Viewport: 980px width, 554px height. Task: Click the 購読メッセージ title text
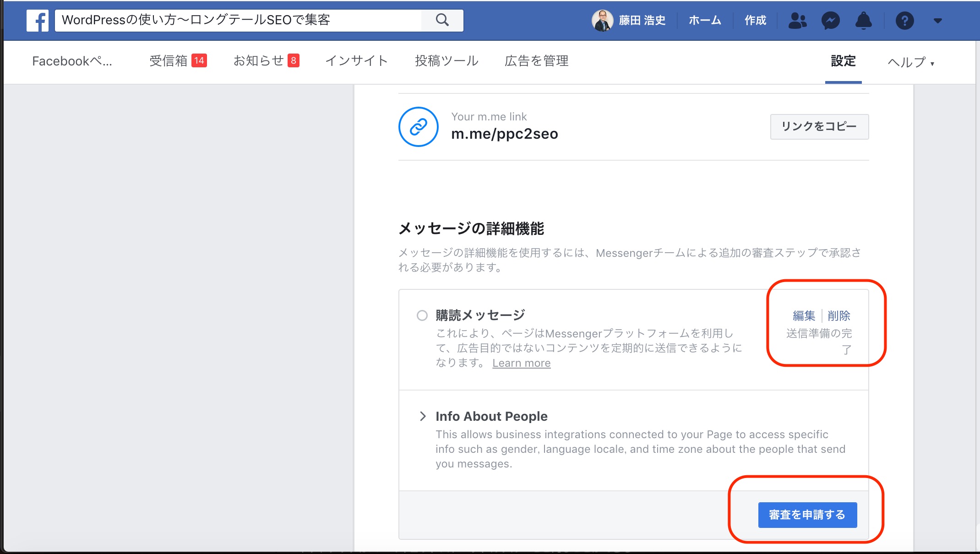[x=480, y=315]
